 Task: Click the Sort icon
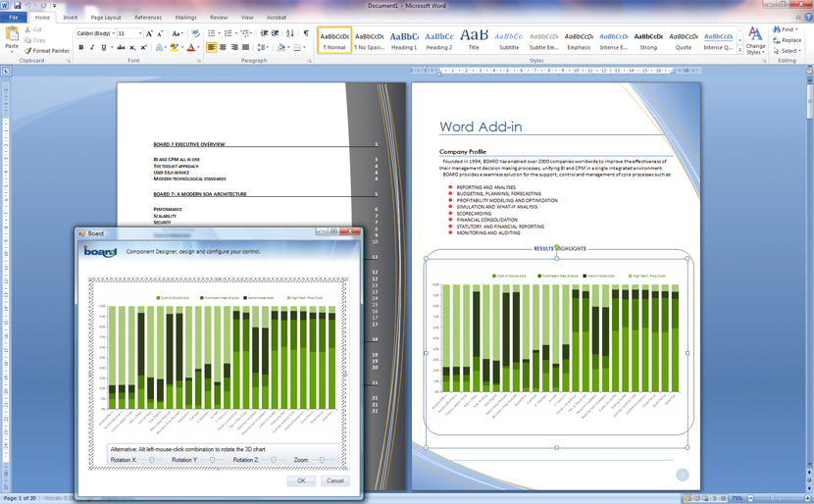(x=290, y=33)
